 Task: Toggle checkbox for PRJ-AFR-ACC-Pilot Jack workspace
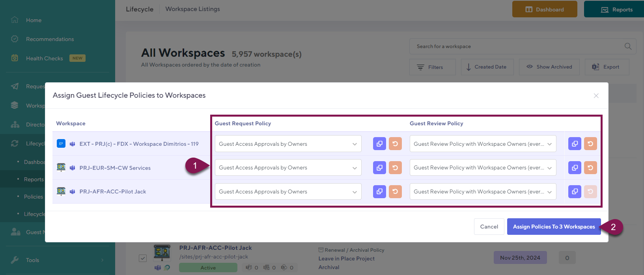(x=143, y=258)
